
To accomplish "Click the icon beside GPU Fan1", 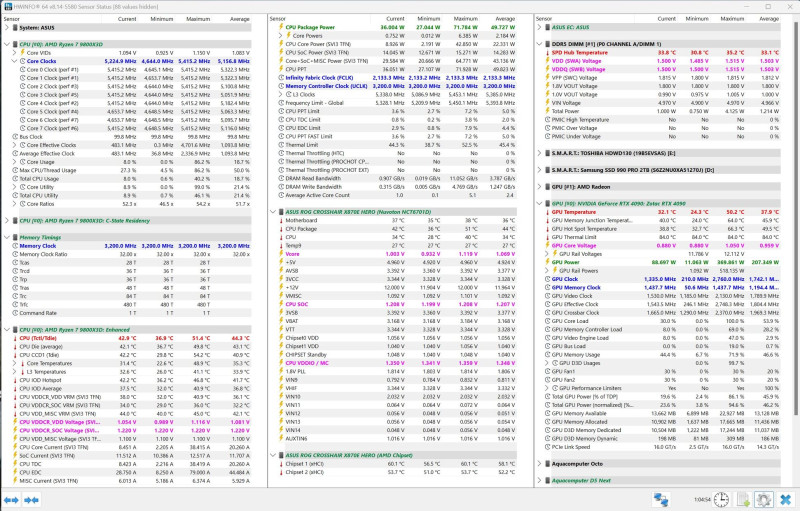I will coord(547,371).
